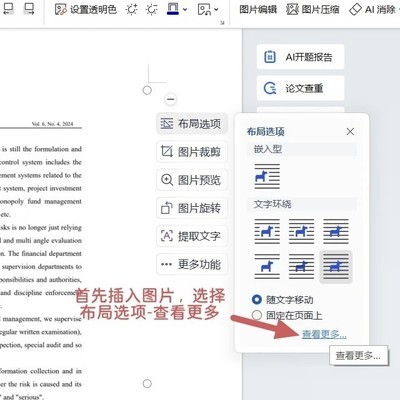Click the 图片裁剪 crop picture button
The width and height of the screenshot is (400, 400).
pyautogui.click(x=192, y=152)
